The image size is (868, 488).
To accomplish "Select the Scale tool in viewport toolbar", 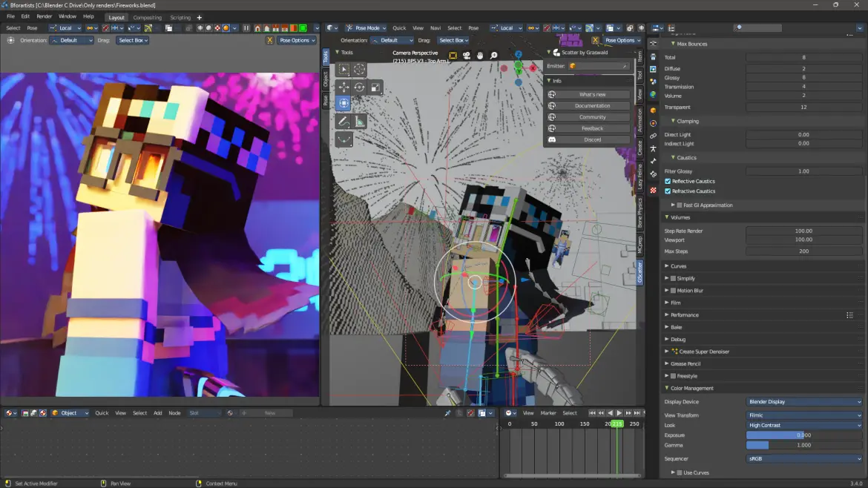I will [x=375, y=88].
